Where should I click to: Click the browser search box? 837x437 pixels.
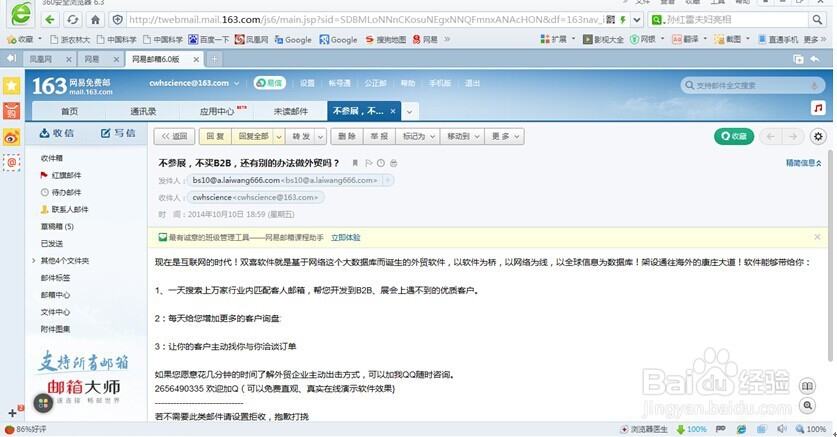click(736, 20)
